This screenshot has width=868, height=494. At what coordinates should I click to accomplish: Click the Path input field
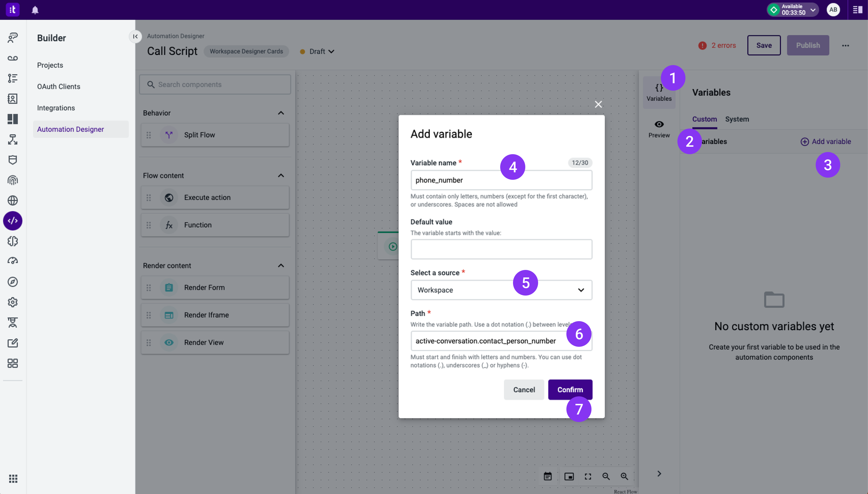coord(501,340)
